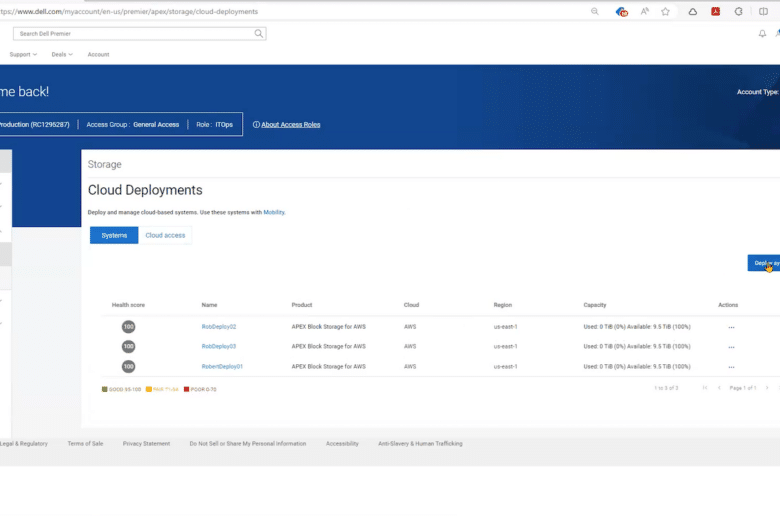Go to next page of table

(x=767, y=388)
